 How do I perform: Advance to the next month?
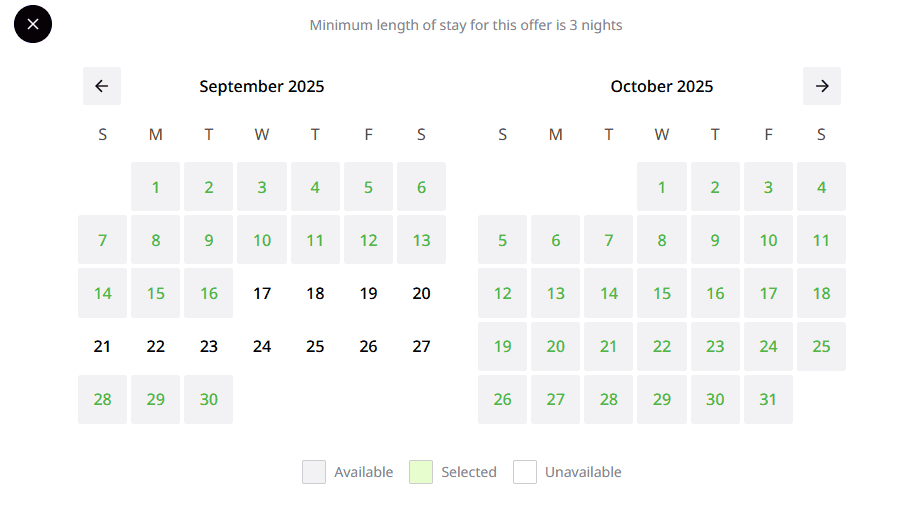coord(822,86)
